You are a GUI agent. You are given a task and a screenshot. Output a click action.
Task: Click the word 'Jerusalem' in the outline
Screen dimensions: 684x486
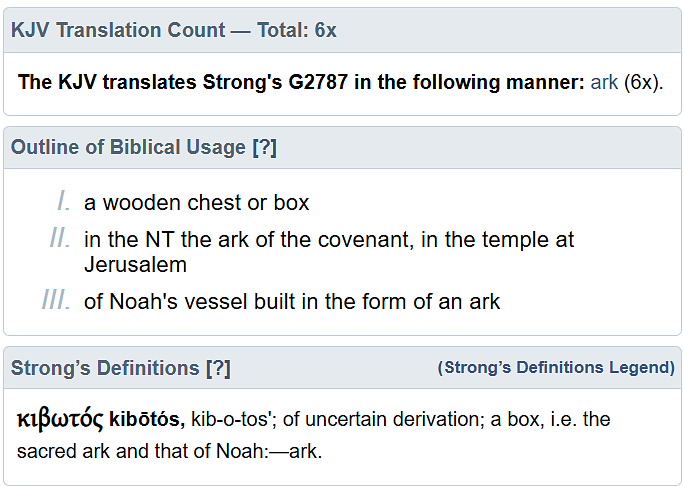pos(135,264)
